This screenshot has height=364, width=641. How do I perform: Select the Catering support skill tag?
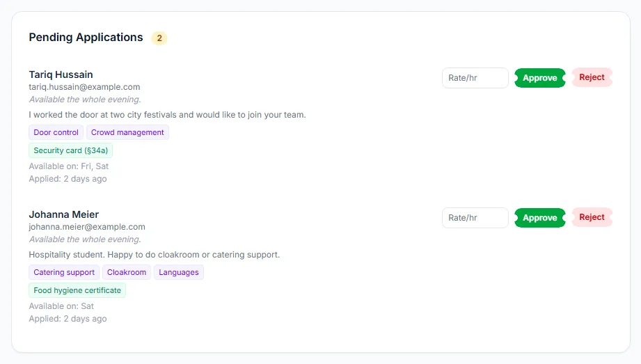(64, 272)
